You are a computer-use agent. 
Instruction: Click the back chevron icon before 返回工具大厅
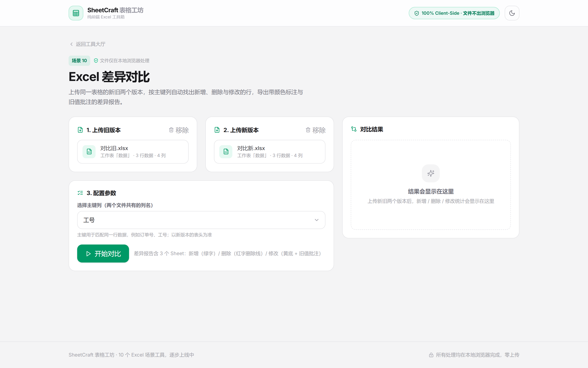click(x=71, y=44)
